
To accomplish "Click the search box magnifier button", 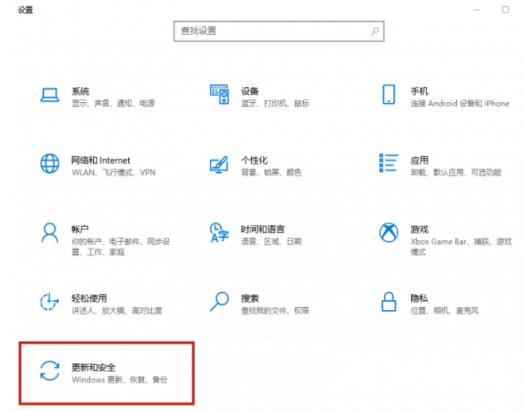I will pyautogui.click(x=375, y=31).
